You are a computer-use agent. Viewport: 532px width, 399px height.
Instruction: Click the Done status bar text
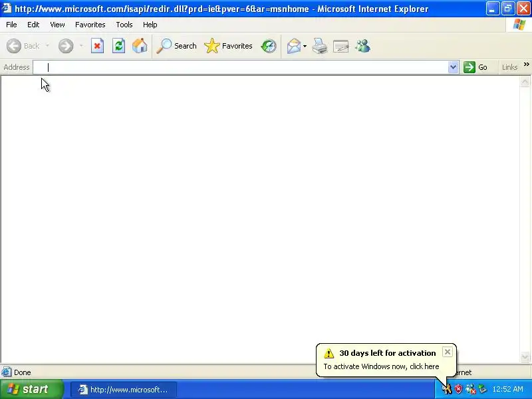[x=23, y=372]
